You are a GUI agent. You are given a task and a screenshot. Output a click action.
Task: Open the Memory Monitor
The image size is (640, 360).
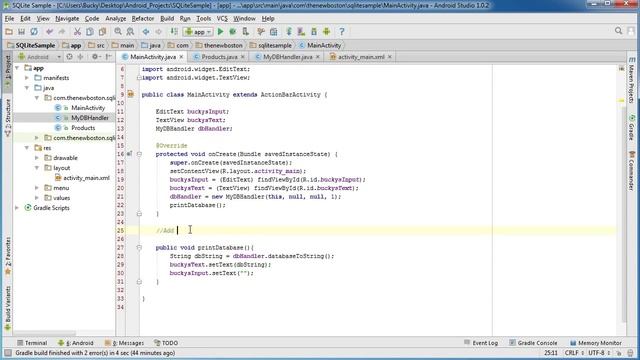(x=596, y=343)
